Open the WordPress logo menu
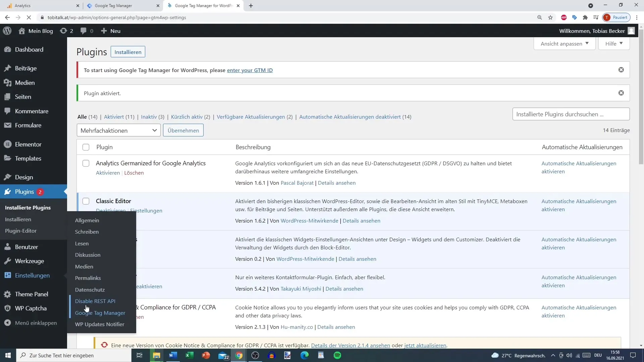644x362 pixels. [7, 31]
